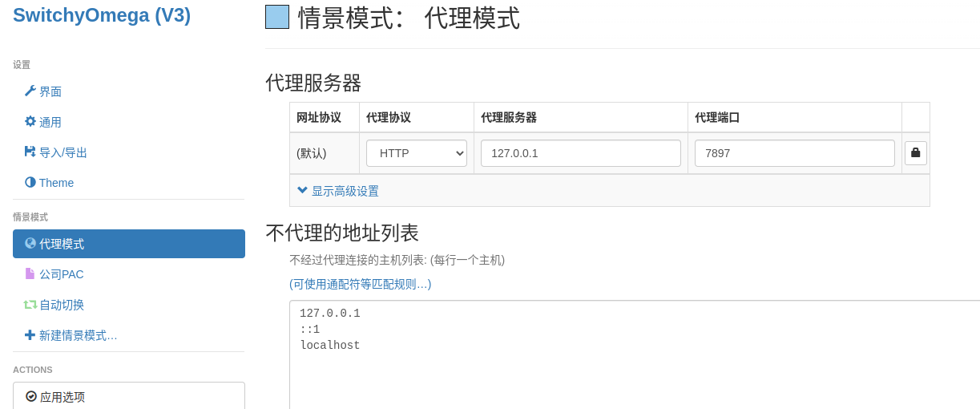The height and width of the screenshot is (409, 980).
Task: Go to 导入/导出 page
Action: [129, 152]
